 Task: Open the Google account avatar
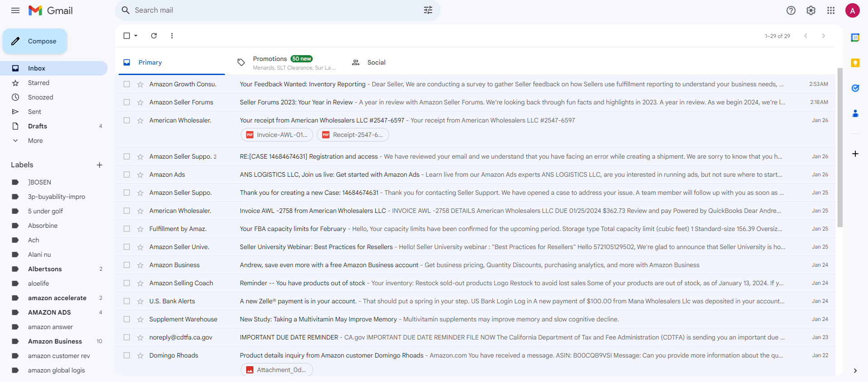click(853, 10)
